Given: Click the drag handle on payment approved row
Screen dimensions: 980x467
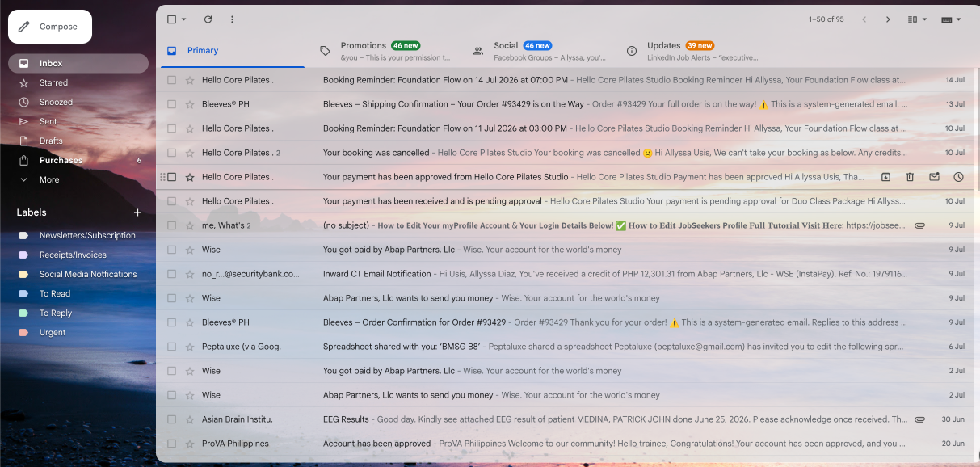Looking at the screenshot, I should coord(162,177).
